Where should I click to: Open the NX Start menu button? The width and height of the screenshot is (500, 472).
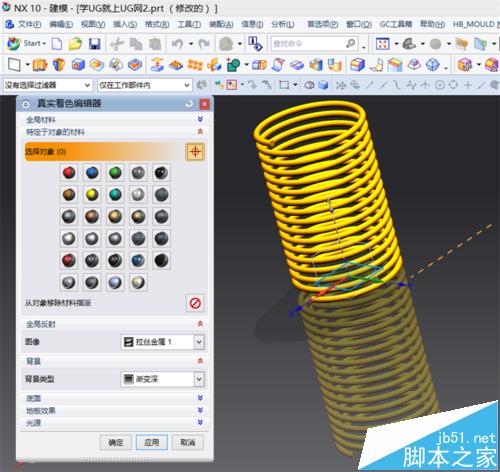point(27,43)
